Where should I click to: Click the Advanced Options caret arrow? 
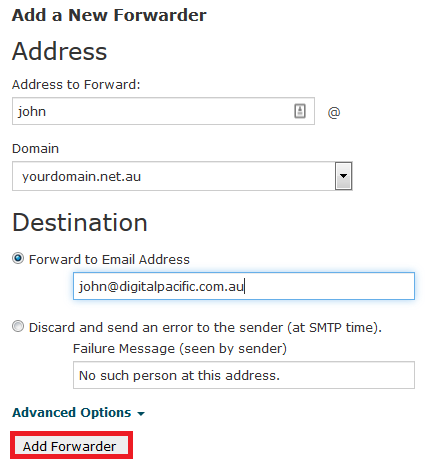click(x=141, y=414)
